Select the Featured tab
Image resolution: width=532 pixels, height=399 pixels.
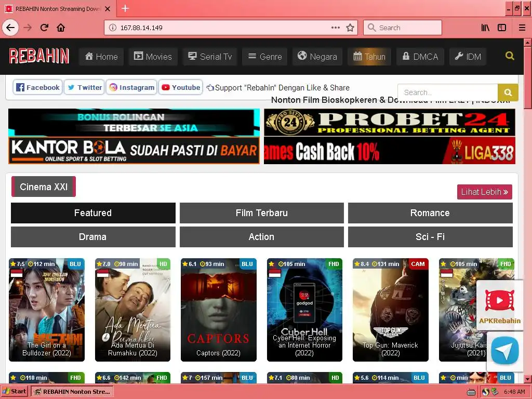tap(93, 212)
